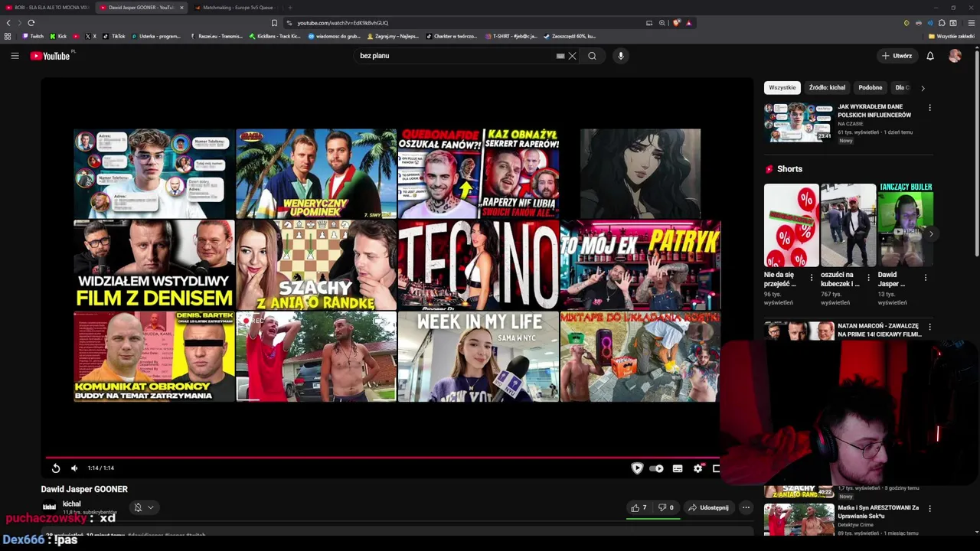The width and height of the screenshot is (980, 551).
Task: Switch to BOBI - ELA ELA browser tab
Action: [x=47, y=8]
